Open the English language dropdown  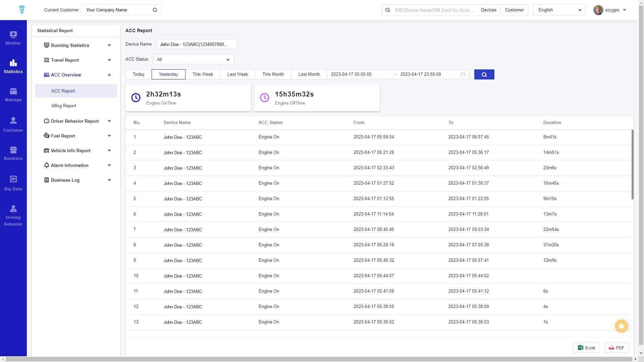(559, 10)
